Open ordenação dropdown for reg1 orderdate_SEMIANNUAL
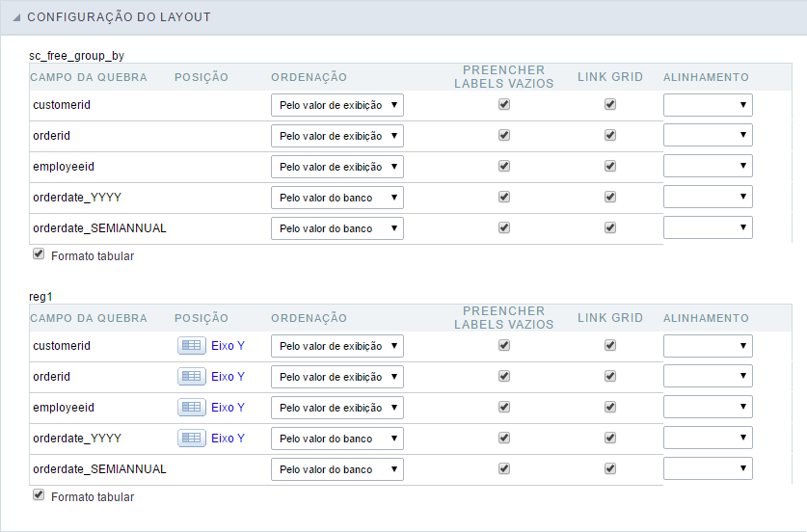Screen dimensions: 807x532 click(337, 469)
